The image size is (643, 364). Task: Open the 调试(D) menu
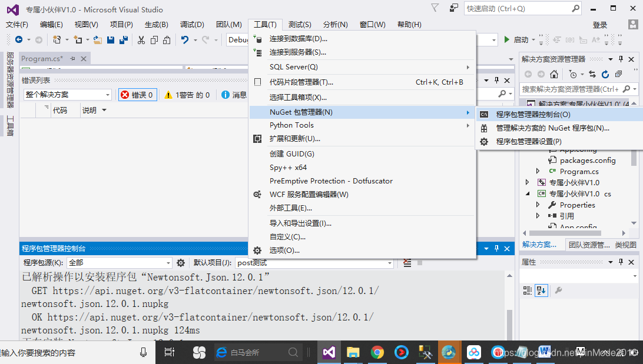[192, 25]
